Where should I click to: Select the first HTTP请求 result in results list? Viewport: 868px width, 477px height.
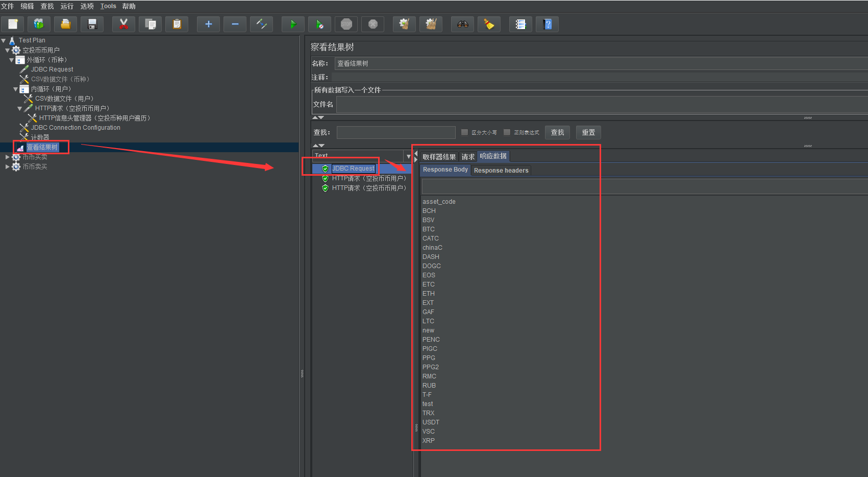(369, 178)
